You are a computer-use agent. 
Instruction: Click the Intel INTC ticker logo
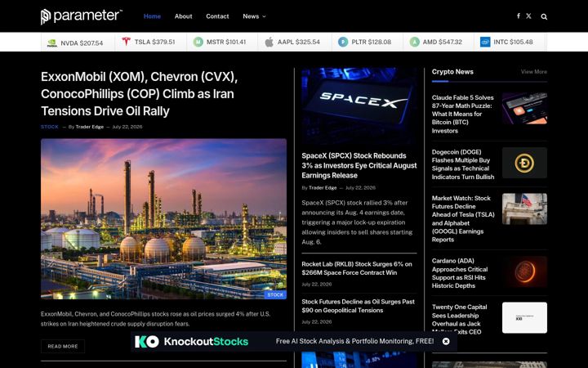(x=485, y=42)
